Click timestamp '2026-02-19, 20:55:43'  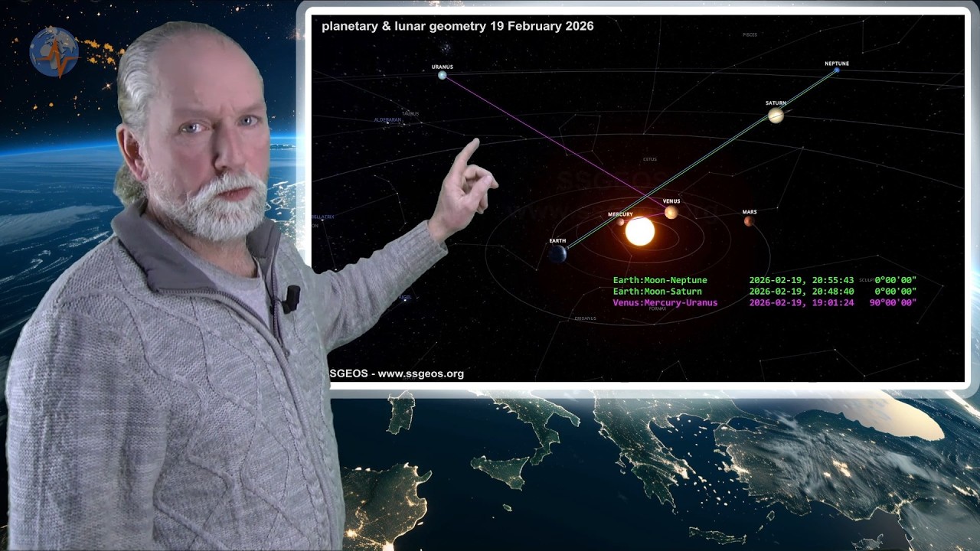click(802, 281)
